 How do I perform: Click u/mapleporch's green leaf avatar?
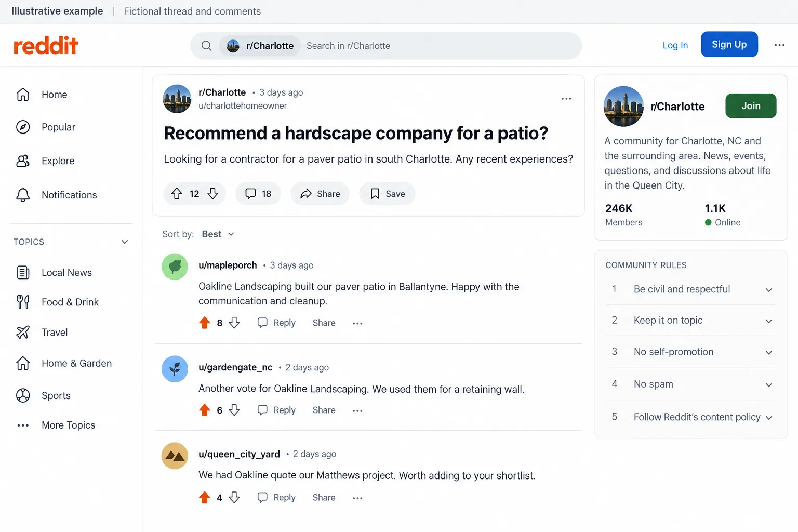click(175, 267)
